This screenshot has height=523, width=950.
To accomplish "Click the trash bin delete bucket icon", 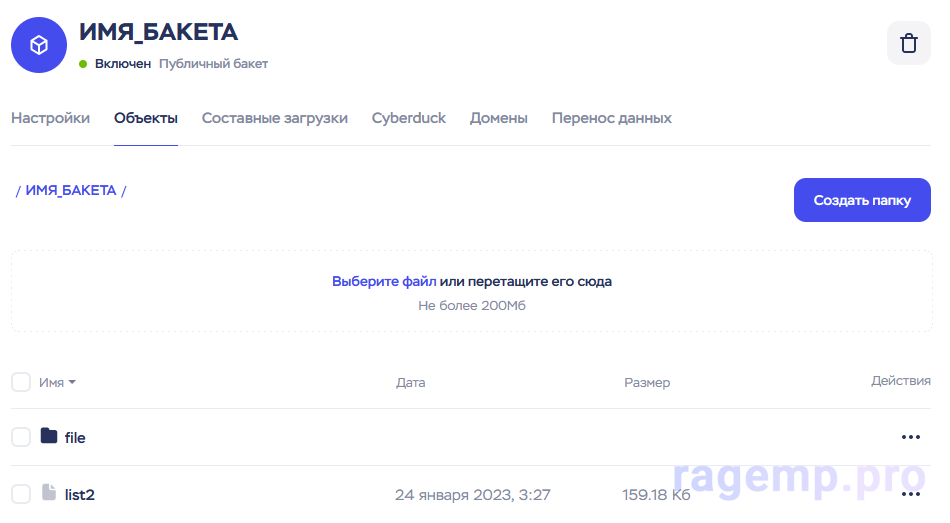I will pyautogui.click(x=908, y=44).
